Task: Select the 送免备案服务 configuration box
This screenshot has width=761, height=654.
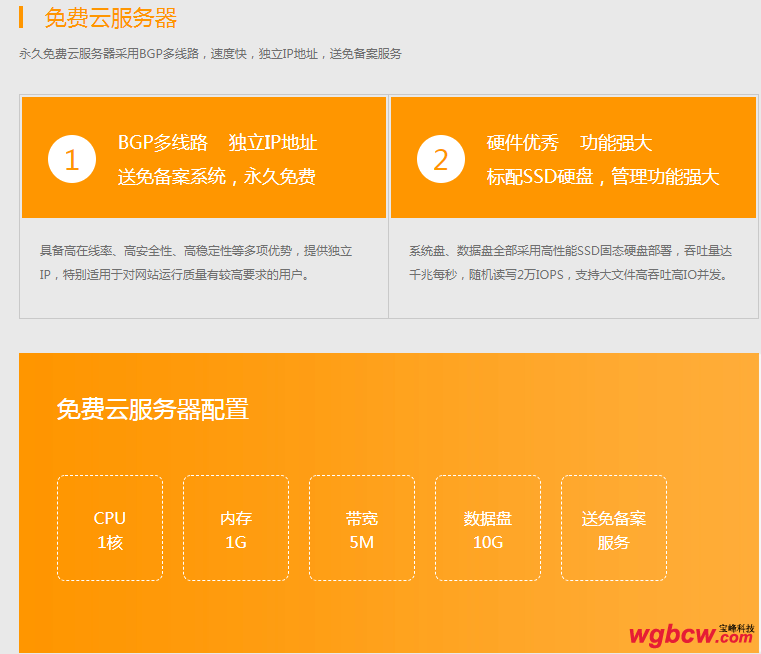Action: click(614, 528)
